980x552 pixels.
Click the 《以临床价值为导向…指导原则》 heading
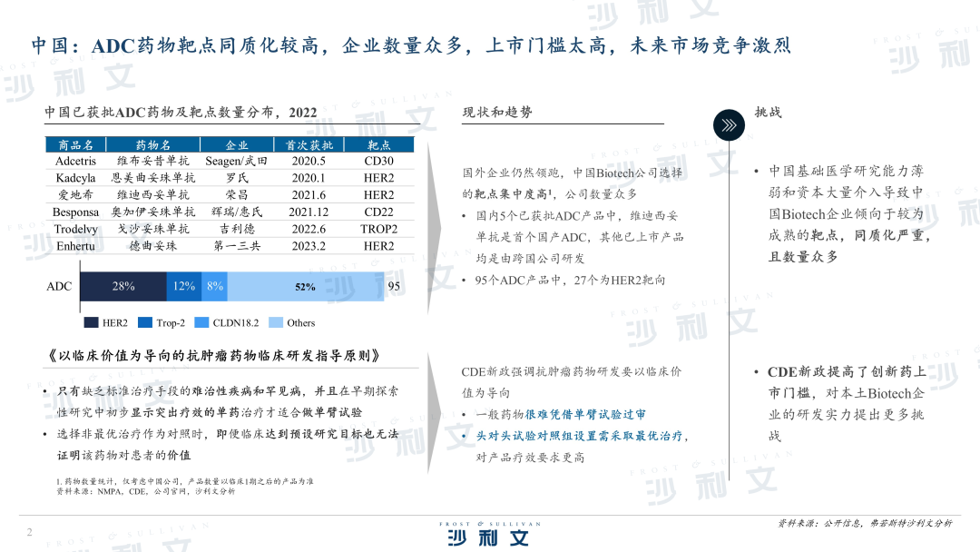click(212, 356)
